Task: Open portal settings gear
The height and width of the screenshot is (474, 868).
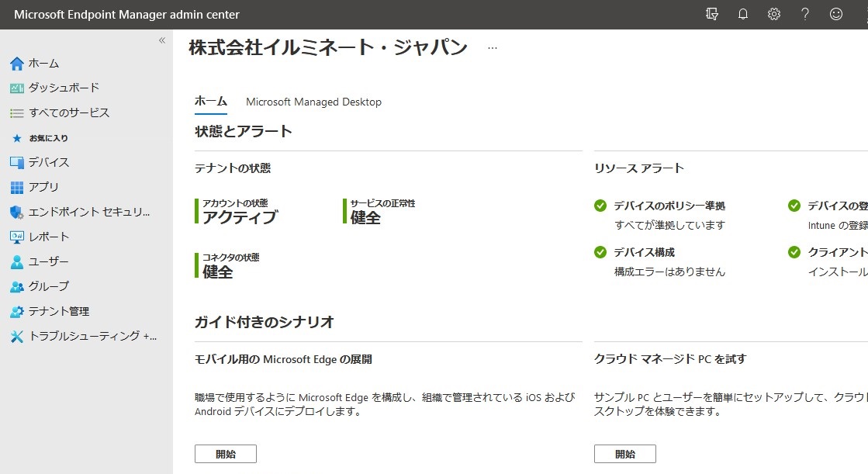Action: tap(774, 15)
